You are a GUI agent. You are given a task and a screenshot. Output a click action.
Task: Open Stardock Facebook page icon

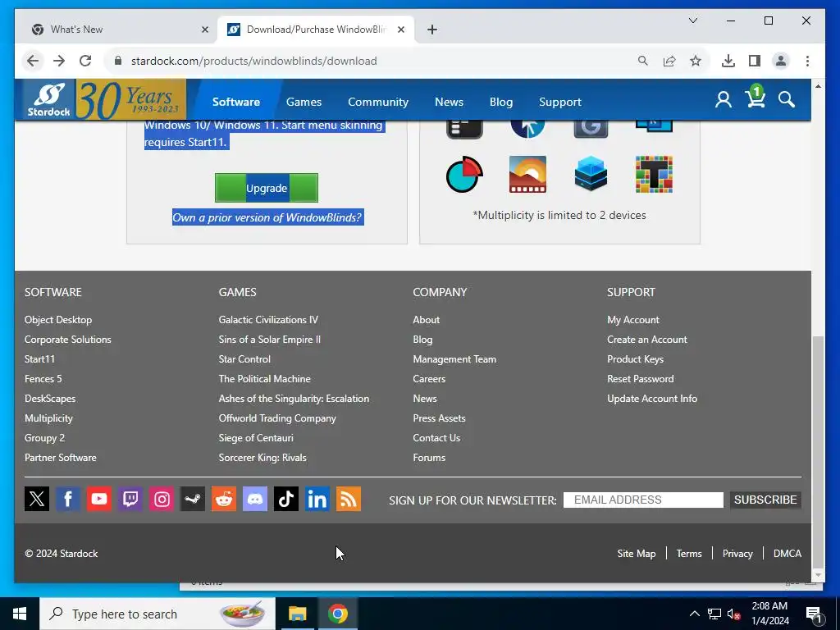click(68, 499)
